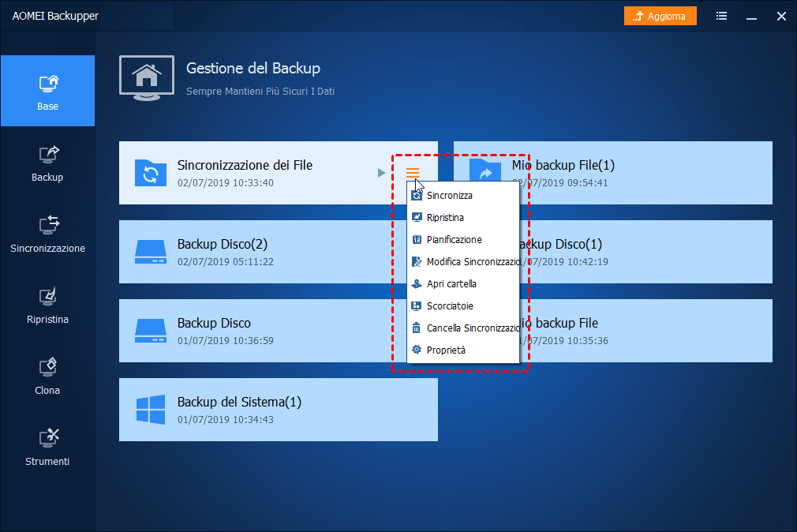Click Sempre Mantieni Più Sicuri I Dati text
Viewport: 797px width, 532px height.
[260, 92]
